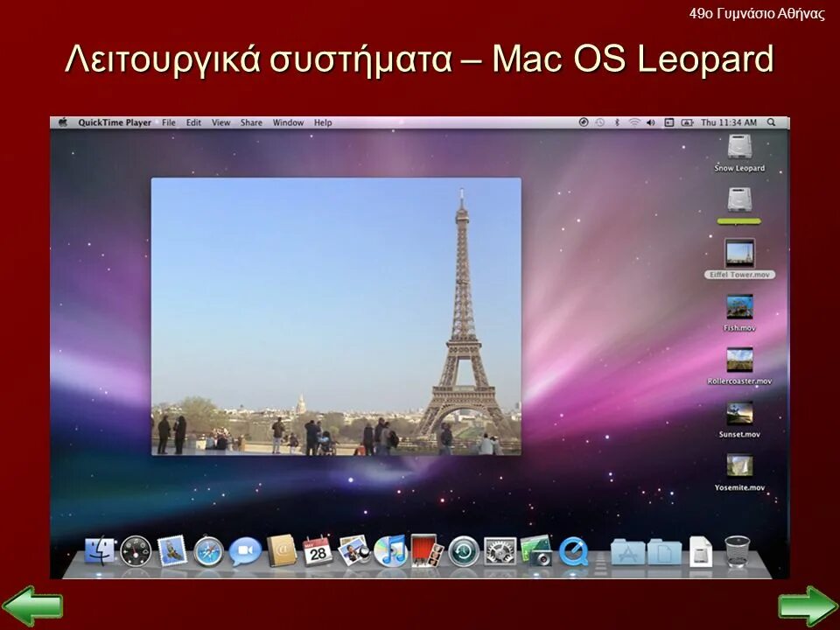
Task: Select the Snow Leopard hard drive icon
Action: (739, 153)
